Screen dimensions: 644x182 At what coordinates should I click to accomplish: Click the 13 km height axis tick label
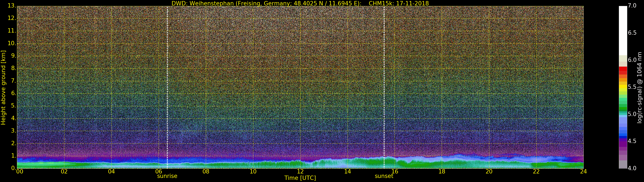click(x=12, y=6)
